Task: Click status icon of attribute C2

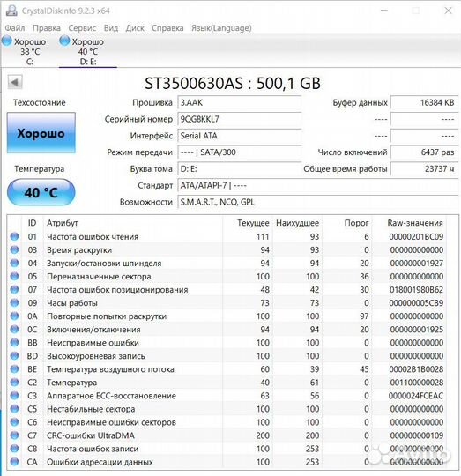Action: pyautogui.click(x=14, y=383)
